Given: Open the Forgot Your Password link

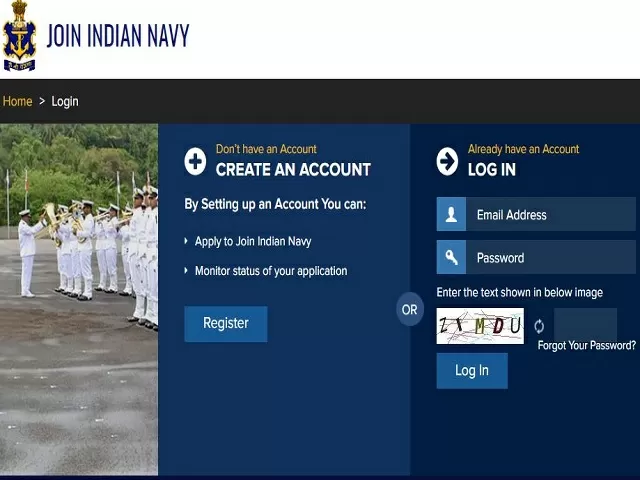Looking at the screenshot, I should (587, 346).
